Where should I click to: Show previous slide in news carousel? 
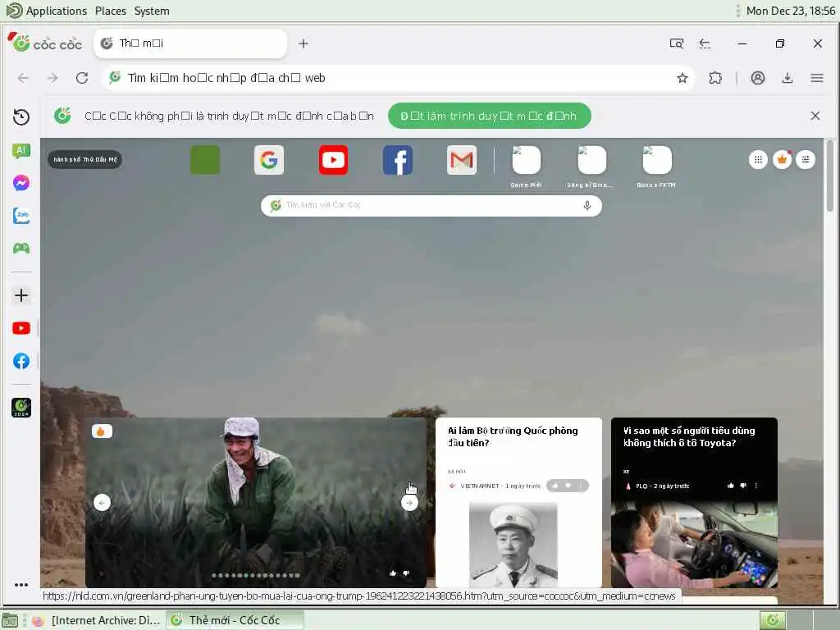click(102, 503)
